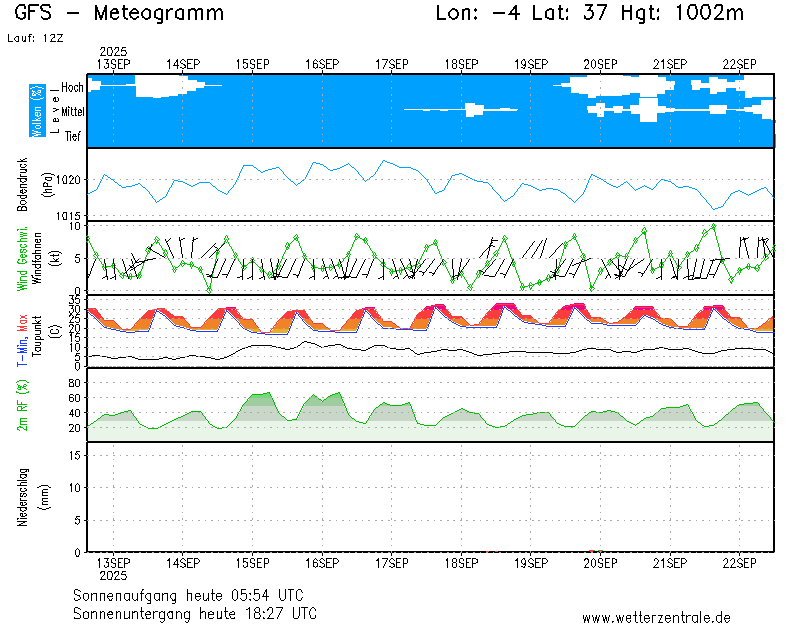This screenshot has width=800, height=625.
Task: Click the 'Wolken (%)' blue axis label
Action: [37, 111]
